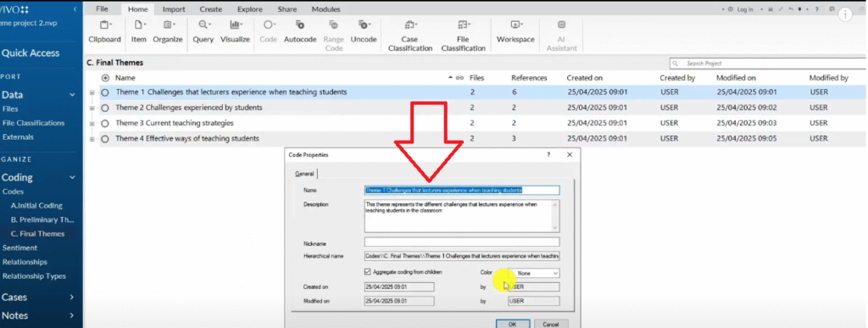Open the Query ribbon tool

click(x=203, y=31)
